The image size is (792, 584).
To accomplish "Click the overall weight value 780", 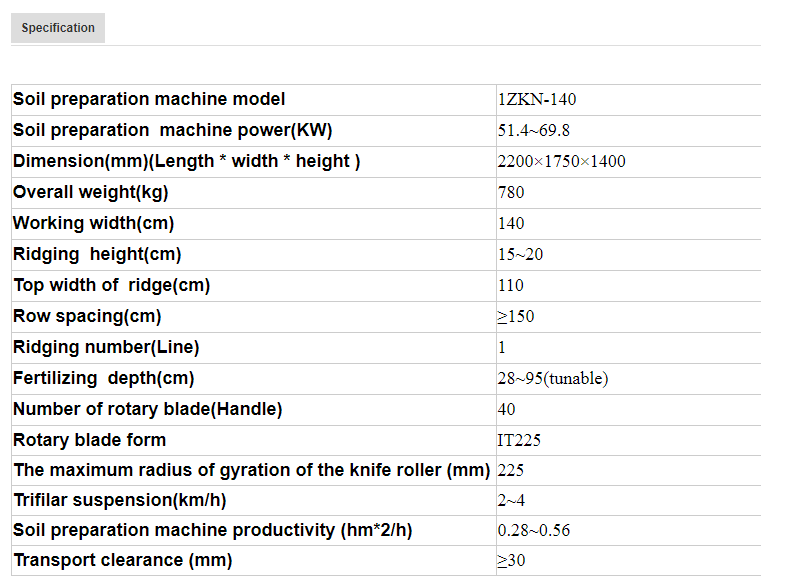I will point(510,193).
